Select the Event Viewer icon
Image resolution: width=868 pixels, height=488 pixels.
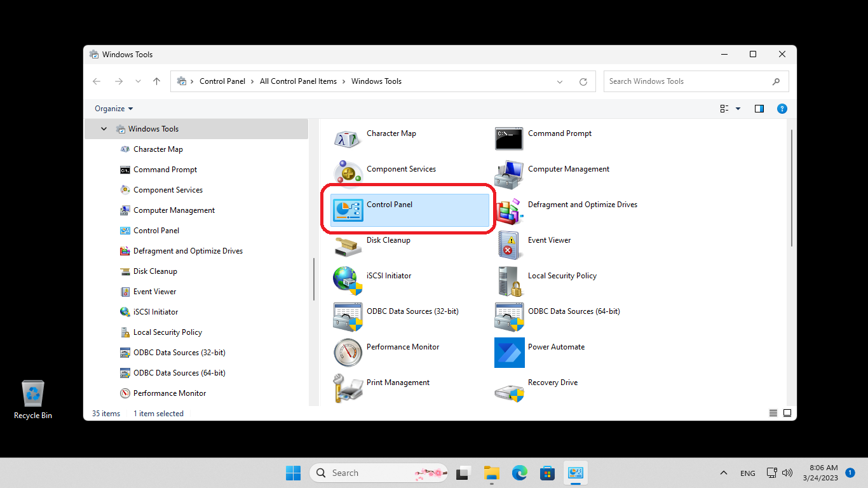[509, 245]
